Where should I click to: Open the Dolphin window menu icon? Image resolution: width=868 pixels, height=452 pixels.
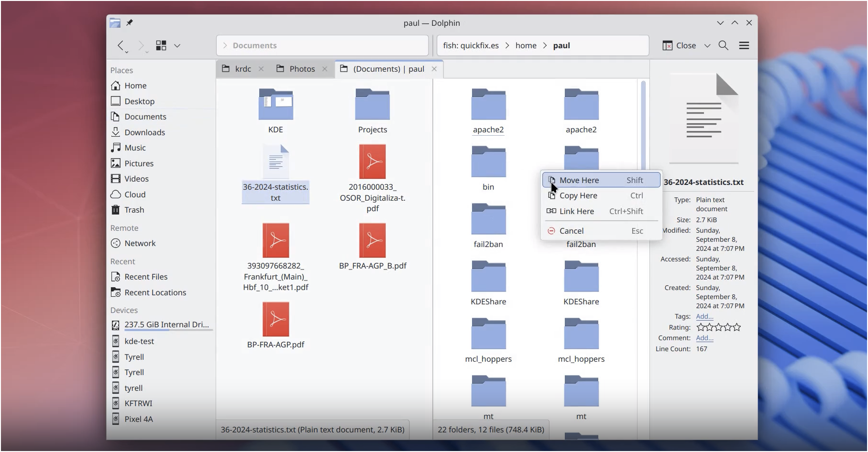[115, 22]
